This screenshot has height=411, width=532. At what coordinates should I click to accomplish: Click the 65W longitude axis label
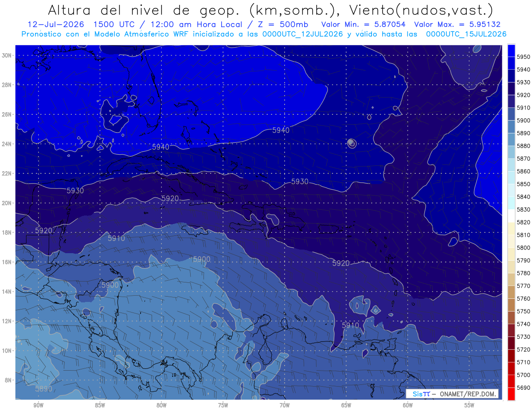click(x=346, y=405)
